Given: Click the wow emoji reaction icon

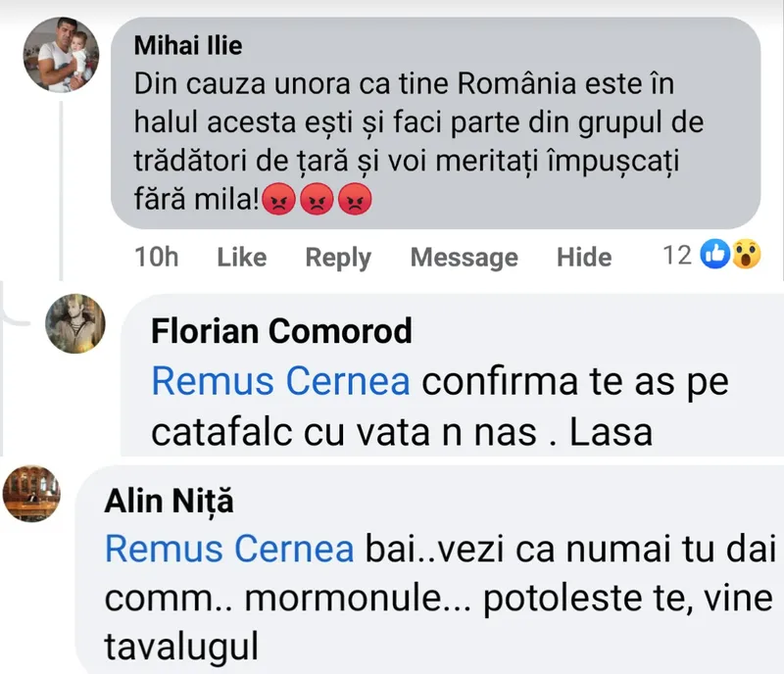Looking at the screenshot, I should coord(745,256).
